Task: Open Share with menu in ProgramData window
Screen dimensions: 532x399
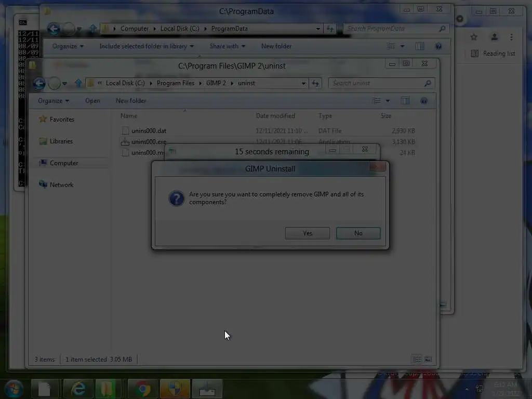Action: [228, 46]
